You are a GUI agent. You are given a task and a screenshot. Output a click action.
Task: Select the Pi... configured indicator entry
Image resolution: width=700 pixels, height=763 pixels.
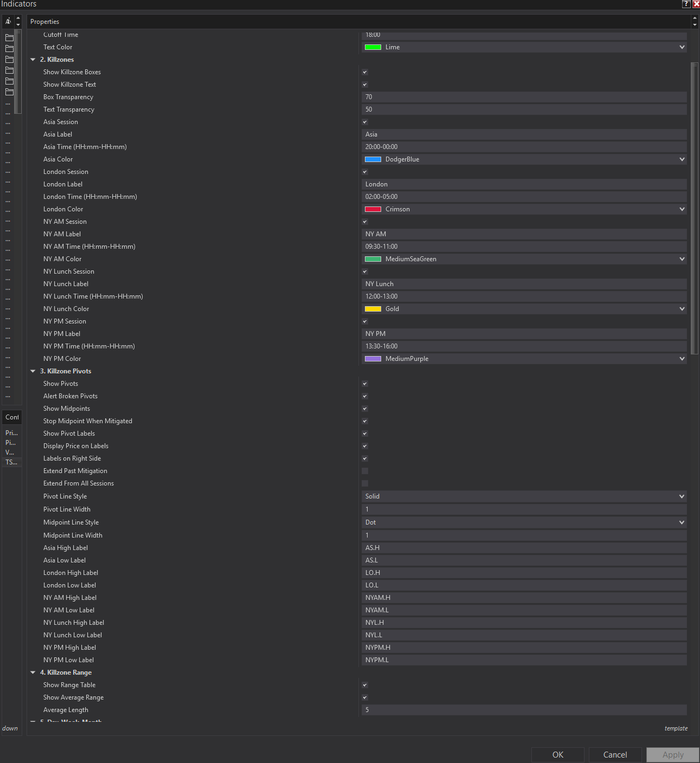11,443
